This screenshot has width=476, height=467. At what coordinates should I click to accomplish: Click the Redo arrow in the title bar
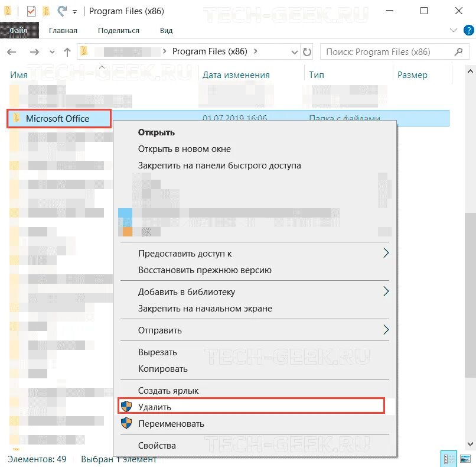pyautogui.click(x=62, y=11)
